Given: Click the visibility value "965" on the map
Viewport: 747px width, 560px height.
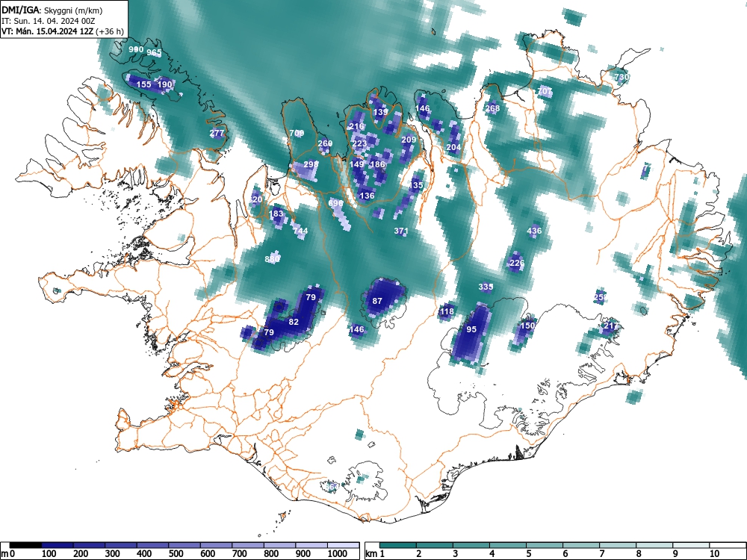Looking at the screenshot, I should [154, 52].
